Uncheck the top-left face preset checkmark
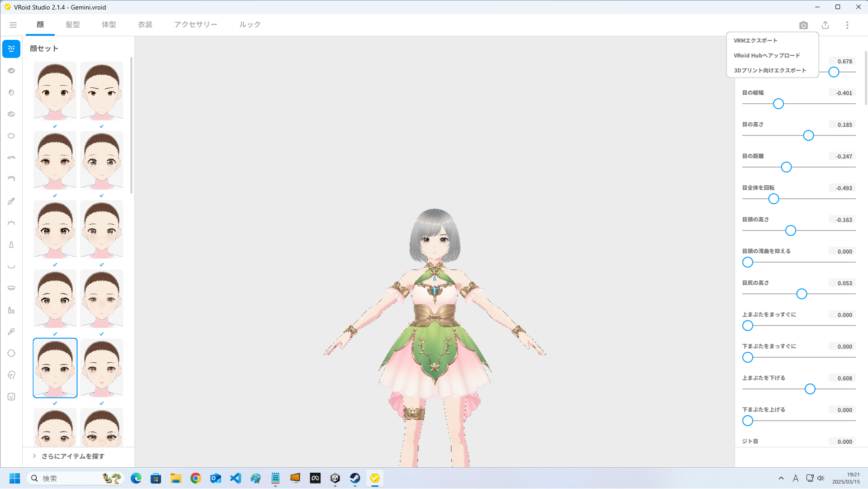 55,126
